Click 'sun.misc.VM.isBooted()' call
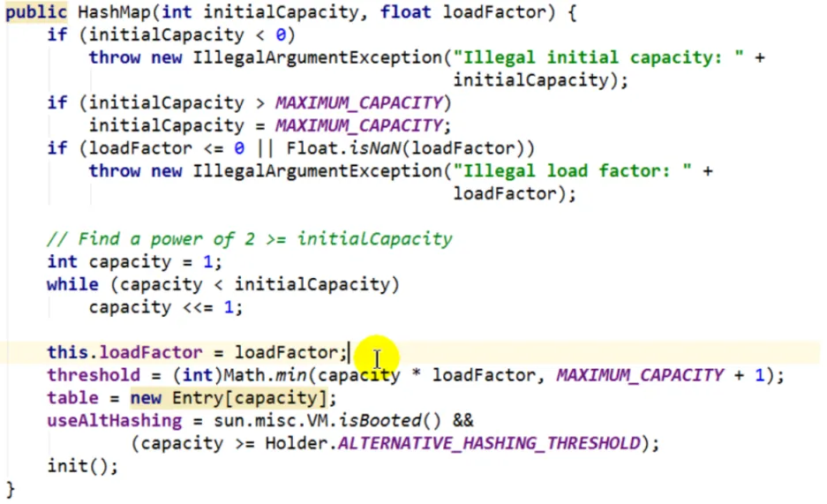This screenshot has height=504, width=827. coord(327,420)
